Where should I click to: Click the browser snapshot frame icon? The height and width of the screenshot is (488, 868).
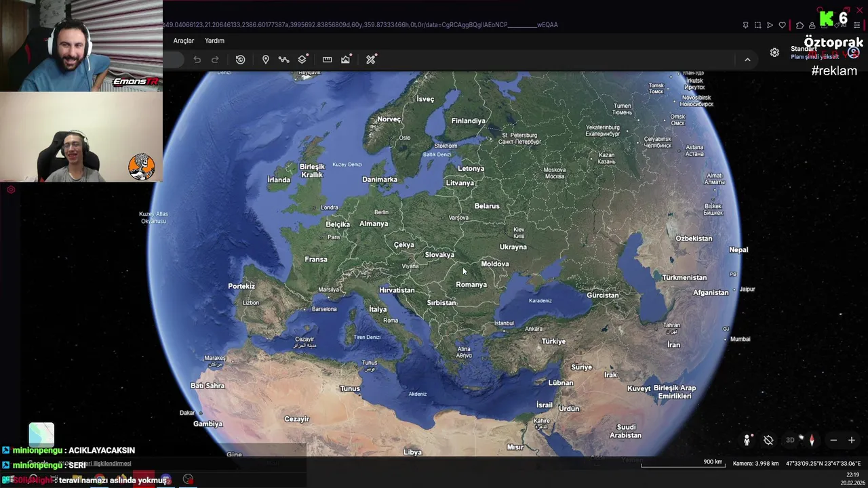click(757, 25)
